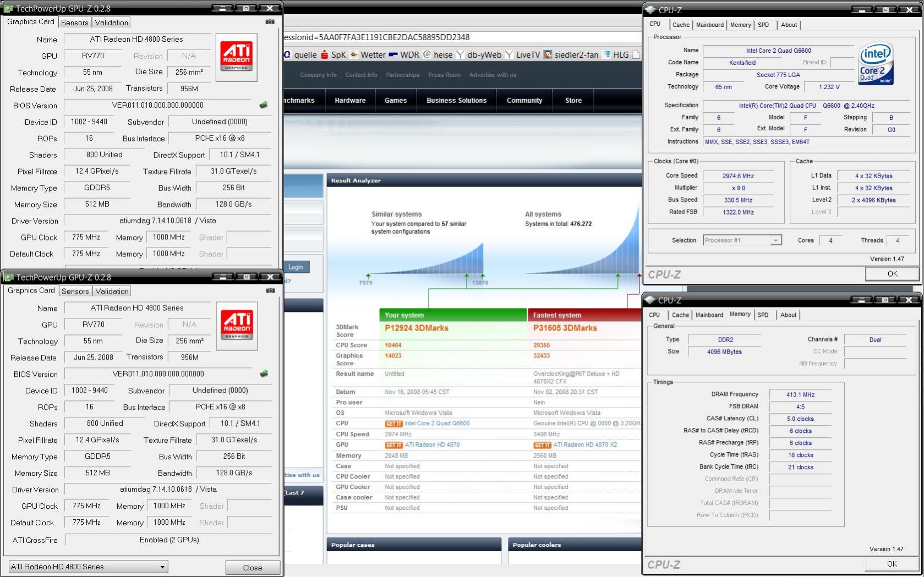The image size is (924, 577).
Task: Click the title bar icon of top CPU-Z window
Action: pyautogui.click(x=650, y=9)
